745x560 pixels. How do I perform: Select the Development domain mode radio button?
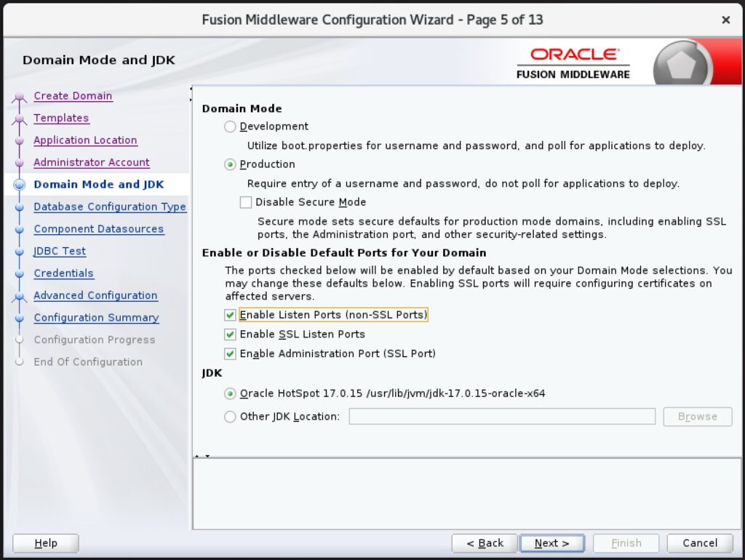click(x=230, y=127)
